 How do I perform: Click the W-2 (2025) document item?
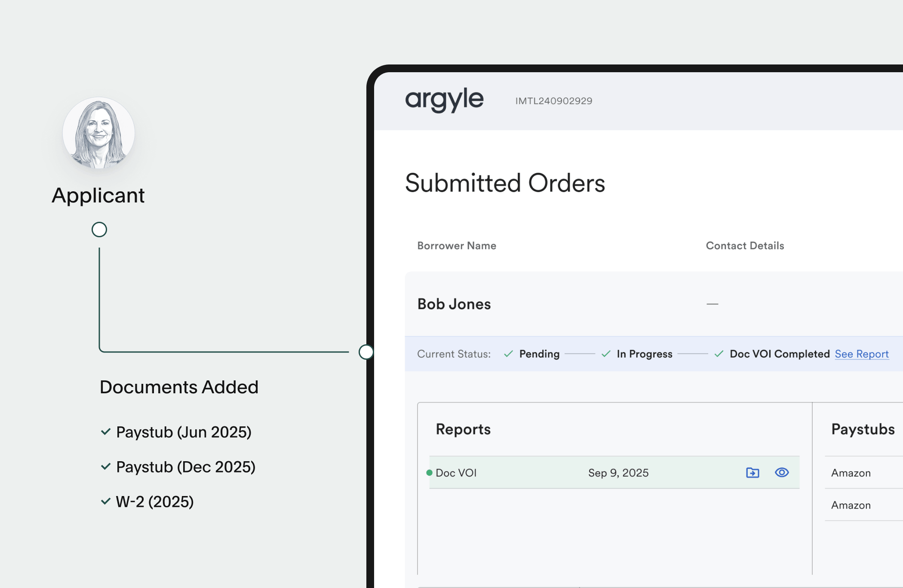[x=155, y=502]
